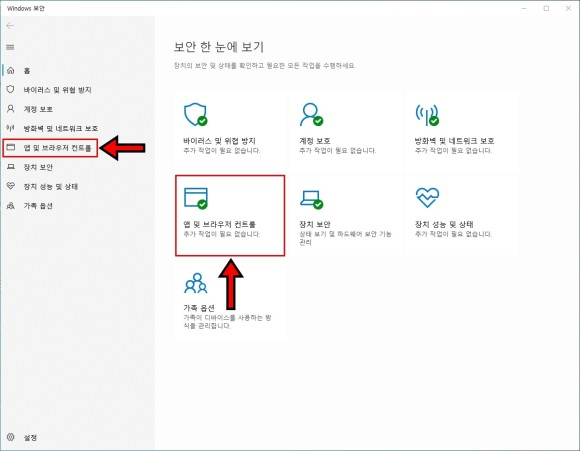Open the 방화벽 및 네트워크 보호 tile title
This screenshot has height=451, width=580.
454,141
